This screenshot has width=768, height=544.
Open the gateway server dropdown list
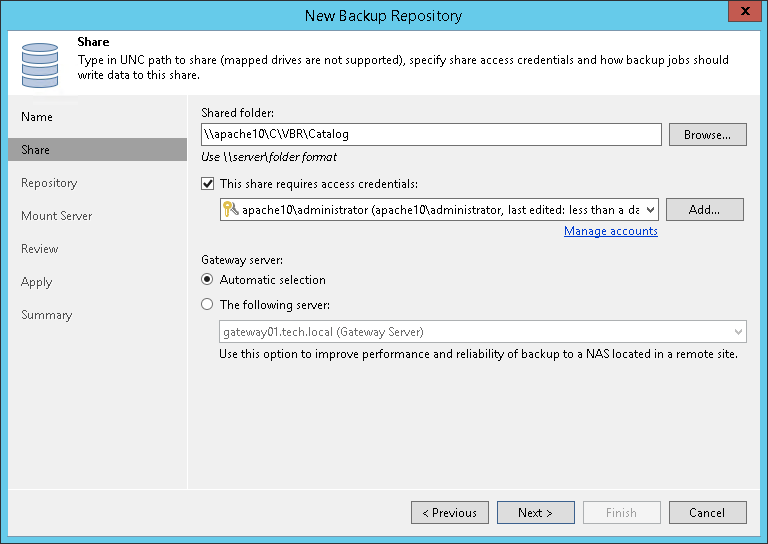[x=738, y=332]
